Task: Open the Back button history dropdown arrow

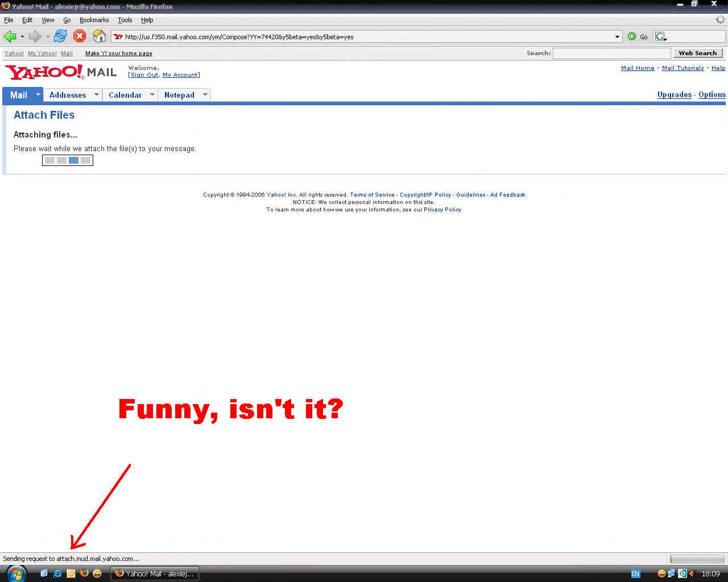Action: point(22,36)
